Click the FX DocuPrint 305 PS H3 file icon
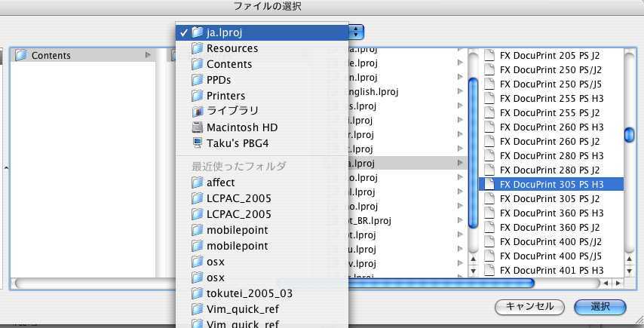Screen dimensions: 644x328 tap(489, 184)
